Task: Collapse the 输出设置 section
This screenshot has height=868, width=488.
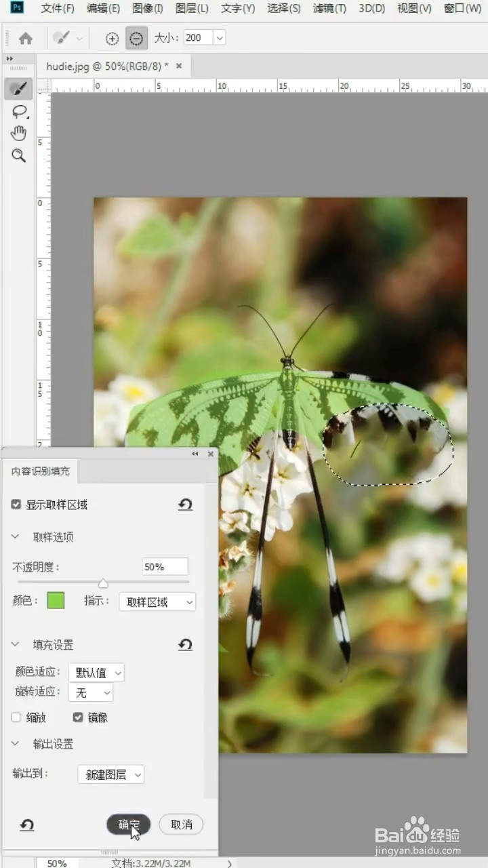Action: (x=16, y=743)
